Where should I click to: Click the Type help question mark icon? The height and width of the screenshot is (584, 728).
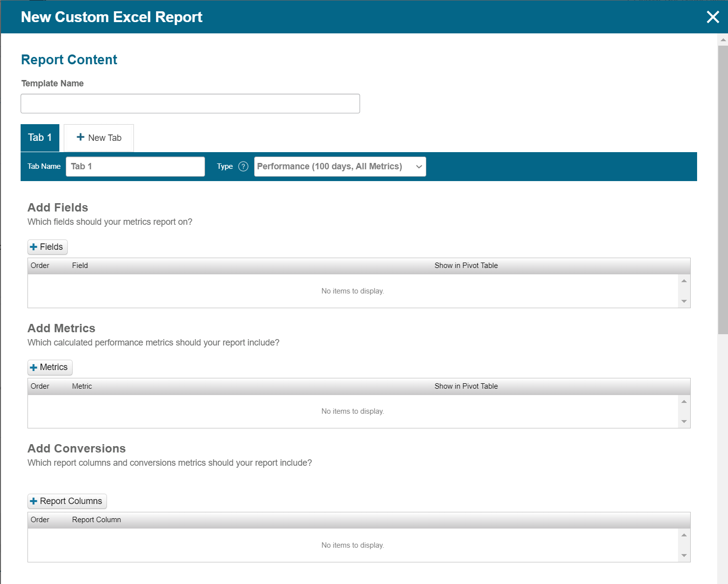[243, 166]
